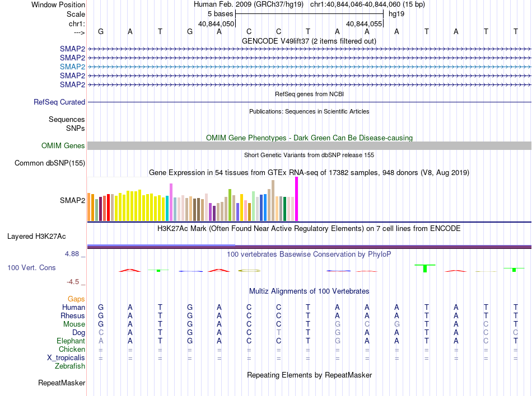Open the light-blue SMAP2 transcript label
The image size is (532, 396).
[x=72, y=67]
